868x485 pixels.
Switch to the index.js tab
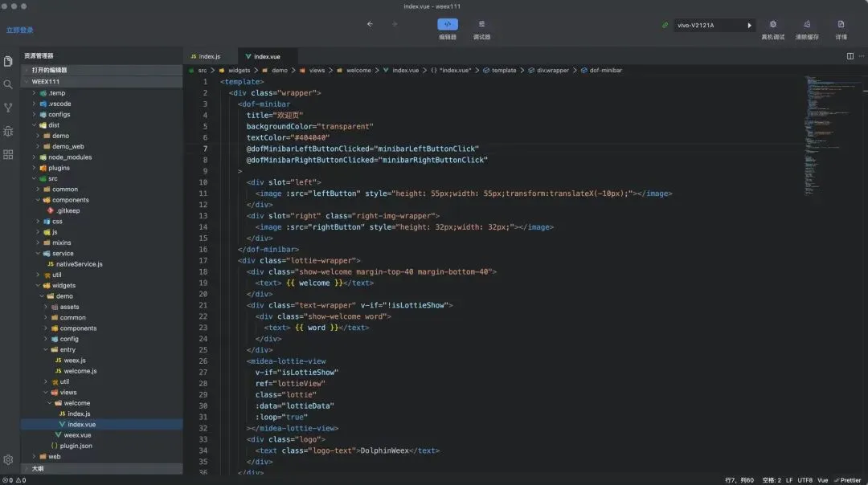tap(209, 56)
